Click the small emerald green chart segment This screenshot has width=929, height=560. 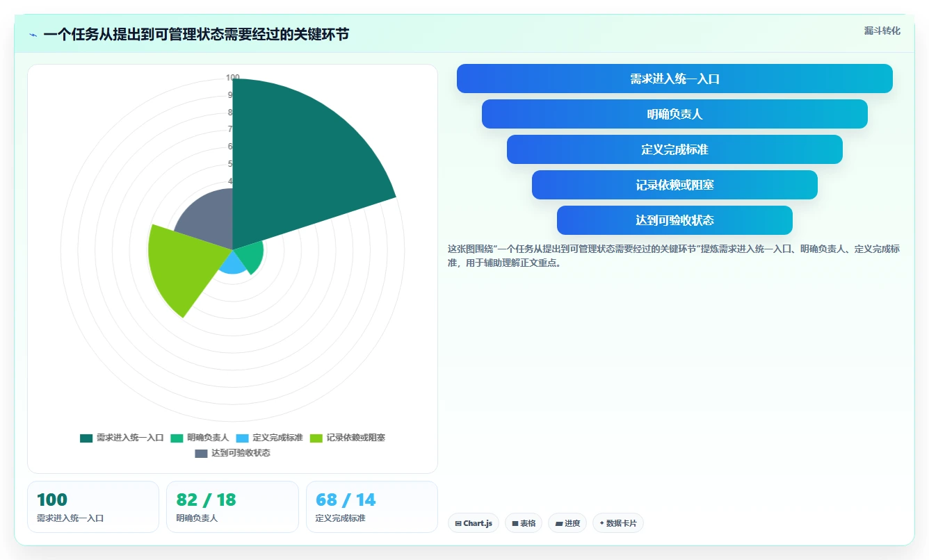[252, 256]
